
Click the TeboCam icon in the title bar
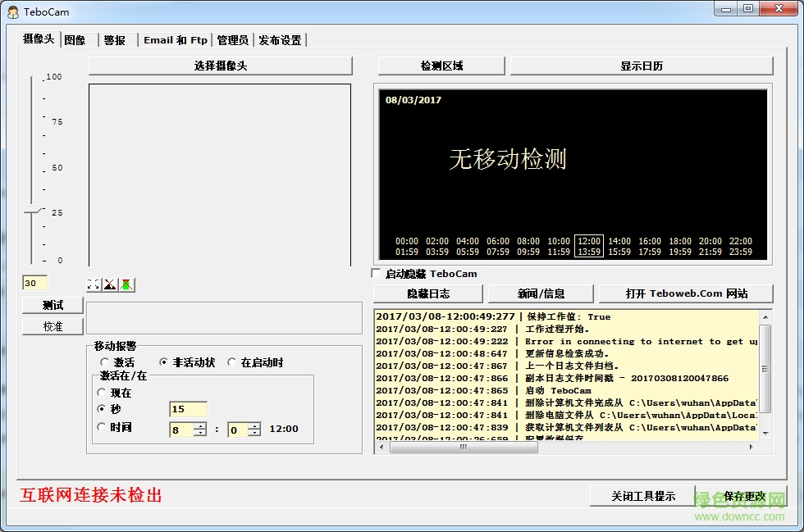click(11, 11)
